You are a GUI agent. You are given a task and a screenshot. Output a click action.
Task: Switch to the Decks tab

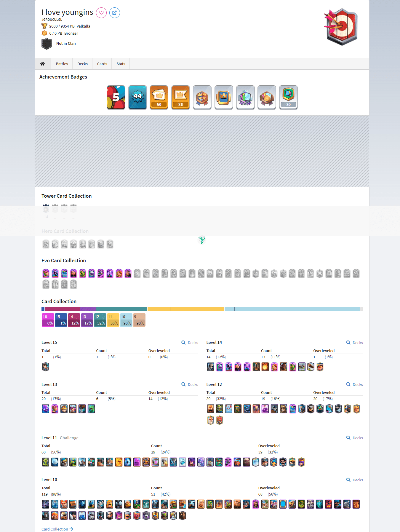(x=82, y=64)
